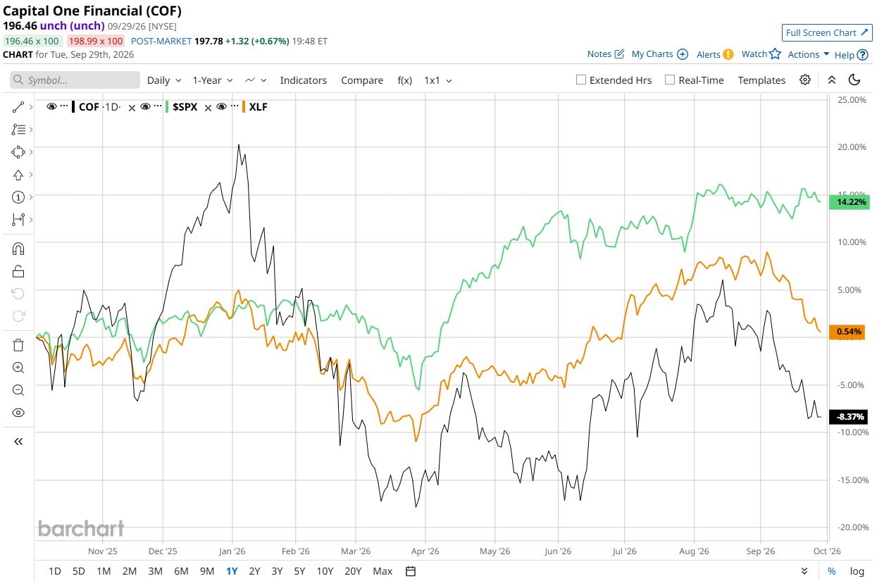Open the Indicators menu

tap(304, 80)
